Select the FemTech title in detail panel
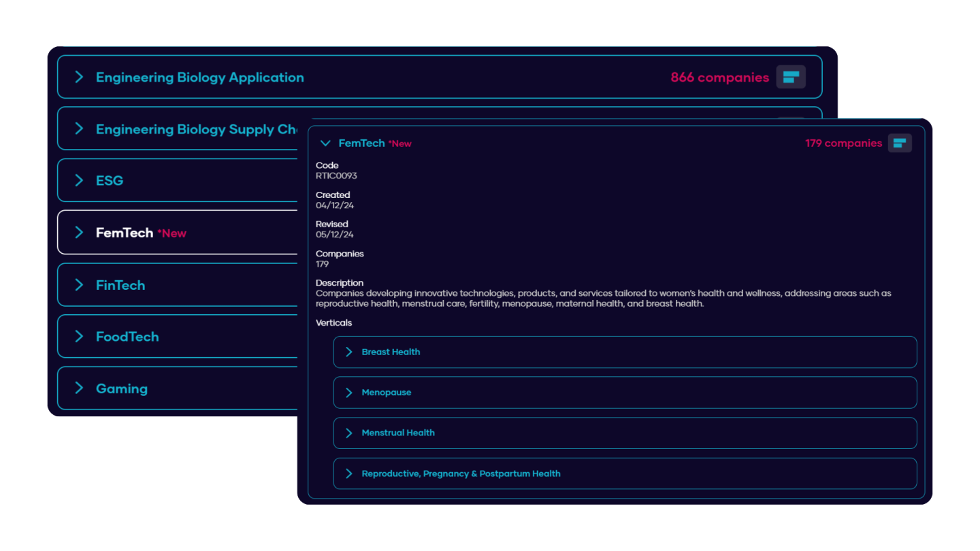Image resolution: width=980 pixels, height=551 pixels. (x=361, y=144)
